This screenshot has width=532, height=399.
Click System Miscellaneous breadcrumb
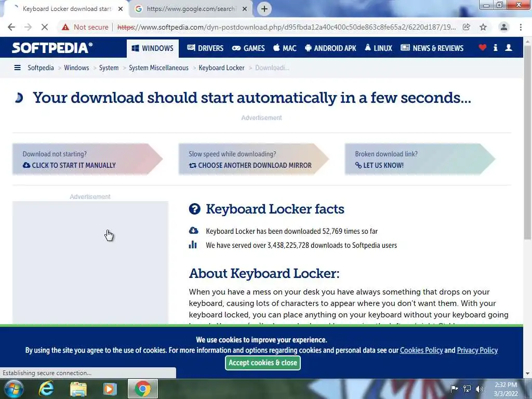pyautogui.click(x=158, y=68)
